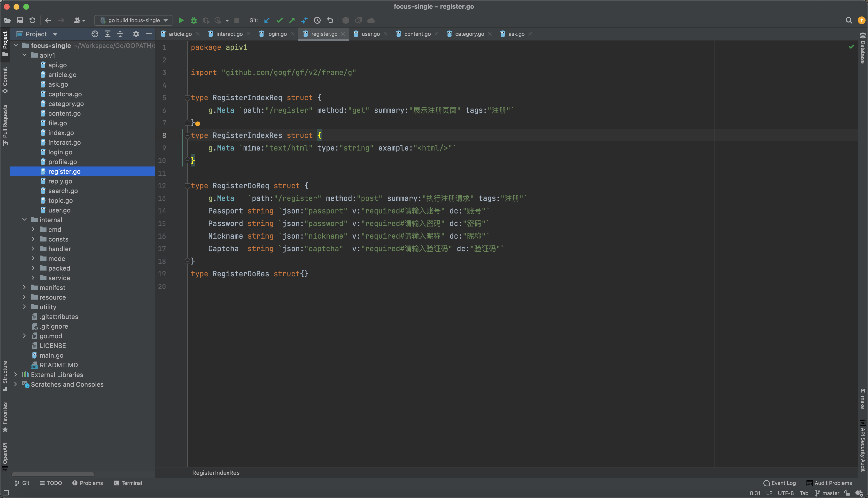Switch to the category.go editor tab

click(x=469, y=34)
